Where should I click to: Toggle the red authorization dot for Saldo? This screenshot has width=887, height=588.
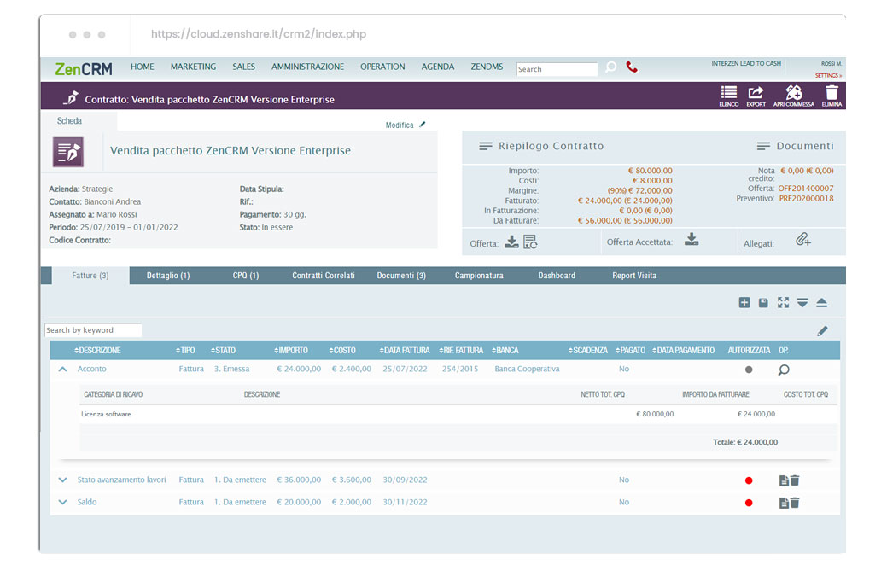click(749, 503)
